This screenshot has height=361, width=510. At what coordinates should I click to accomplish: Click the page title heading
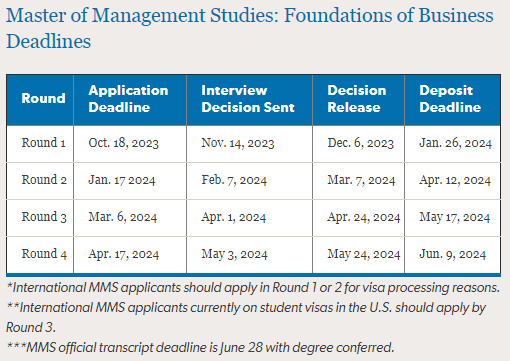pyautogui.click(x=250, y=28)
